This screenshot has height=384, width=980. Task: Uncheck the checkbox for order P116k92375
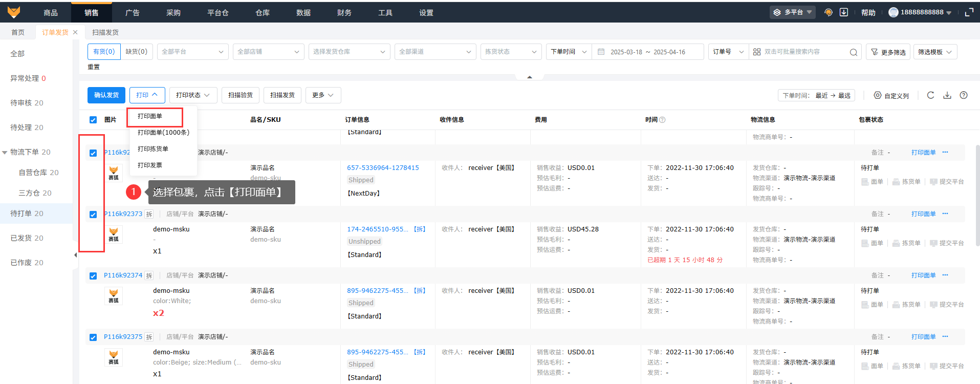click(93, 337)
